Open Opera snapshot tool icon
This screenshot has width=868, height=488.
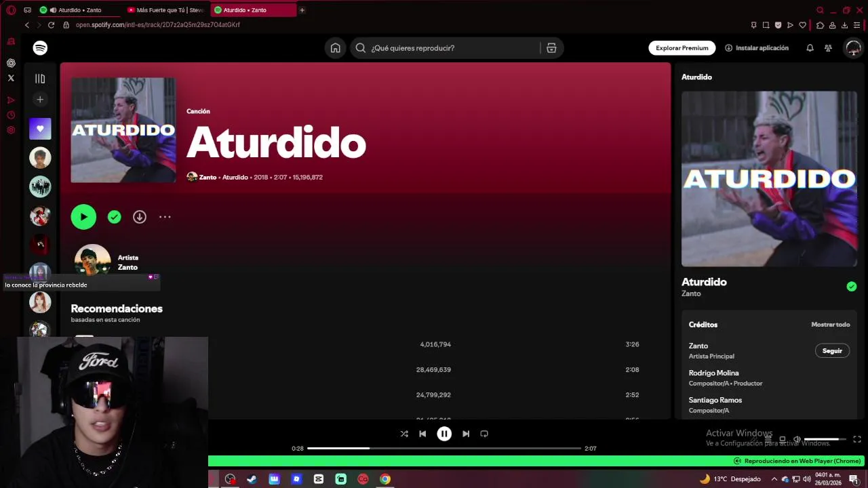766,25
